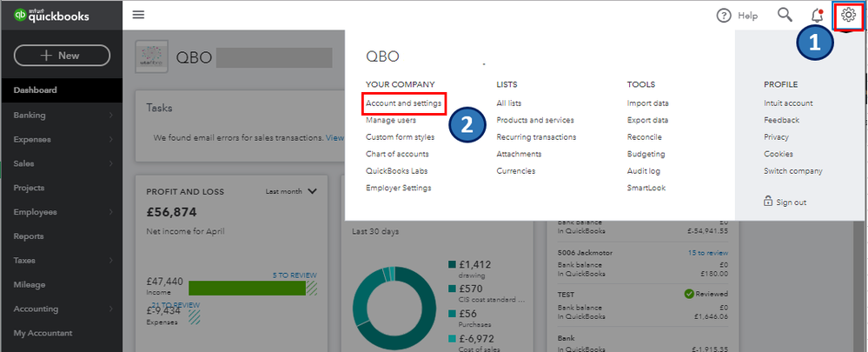The height and width of the screenshot is (352, 868).
Task: Click 15 to review for 5006 Jackmotor
Action: pos(707,253)
